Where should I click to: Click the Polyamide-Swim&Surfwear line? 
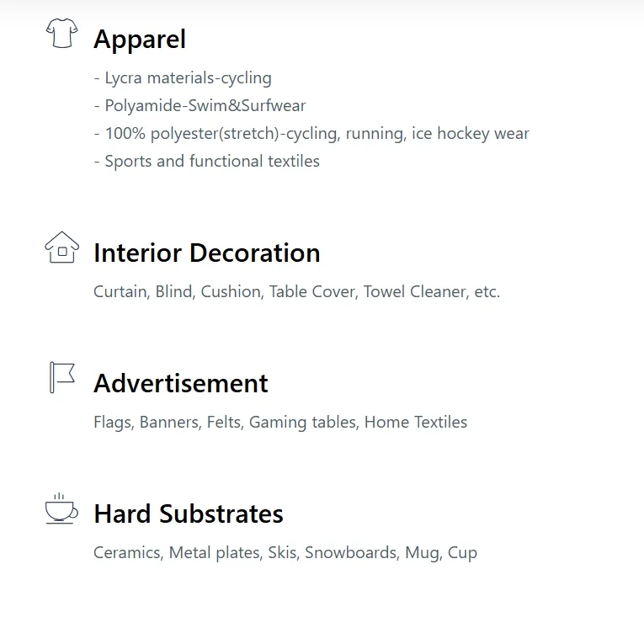coord(200,105)
